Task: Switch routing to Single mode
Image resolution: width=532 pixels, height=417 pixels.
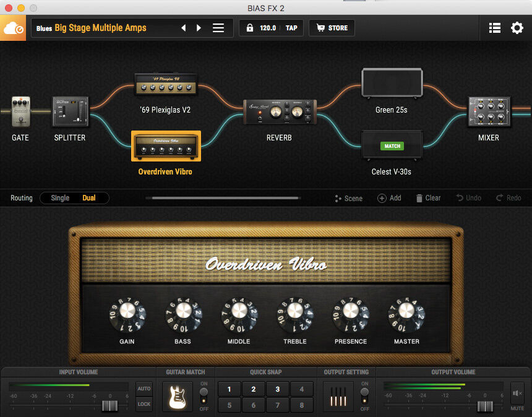Action: [x=59, y=198]
